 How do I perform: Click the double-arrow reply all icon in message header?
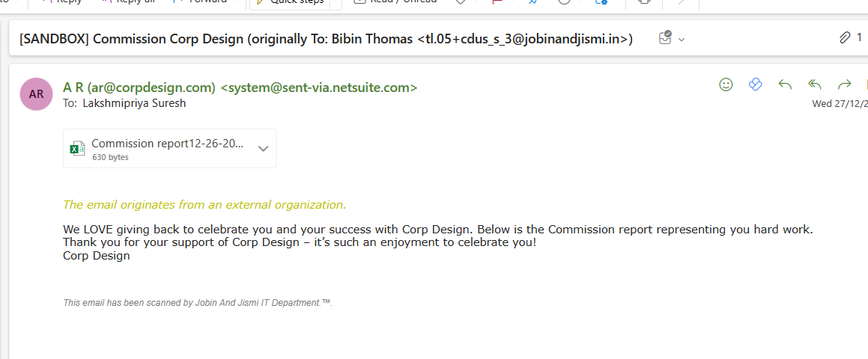coord(815,85)
